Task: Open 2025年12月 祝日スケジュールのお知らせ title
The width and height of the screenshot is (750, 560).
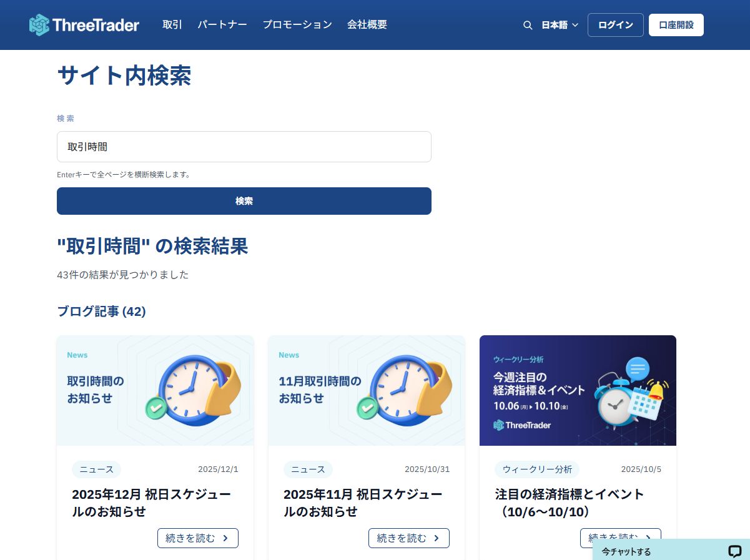Action: pyautogui.click(x=152, y=503)
